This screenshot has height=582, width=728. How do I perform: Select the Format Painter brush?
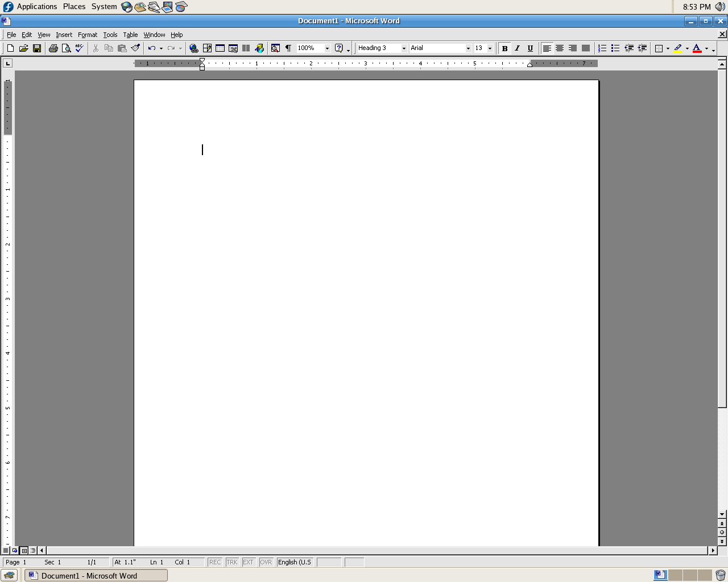pos(135,48)
